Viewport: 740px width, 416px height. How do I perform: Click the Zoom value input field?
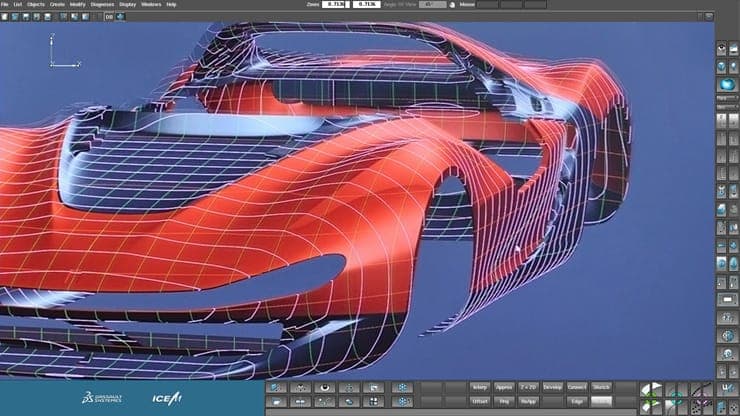pos(336,4)
